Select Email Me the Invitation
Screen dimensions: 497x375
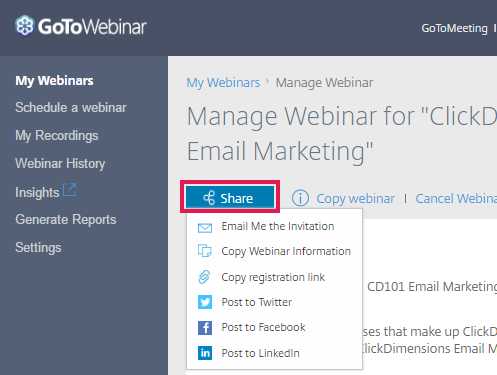(x=278, y=226)
